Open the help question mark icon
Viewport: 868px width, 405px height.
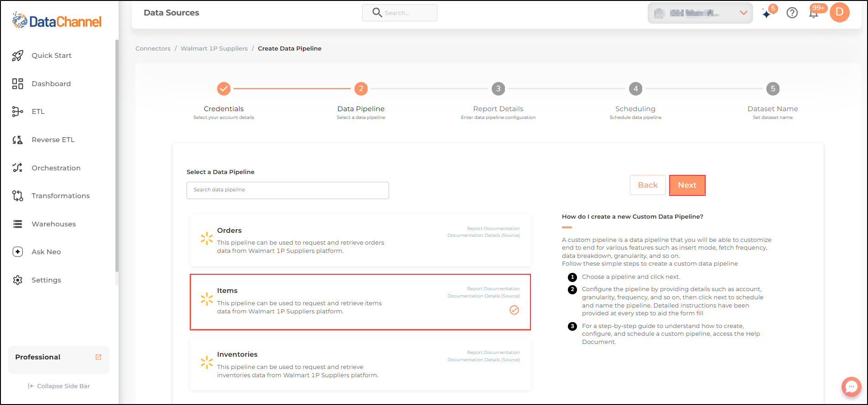(792, 13)
